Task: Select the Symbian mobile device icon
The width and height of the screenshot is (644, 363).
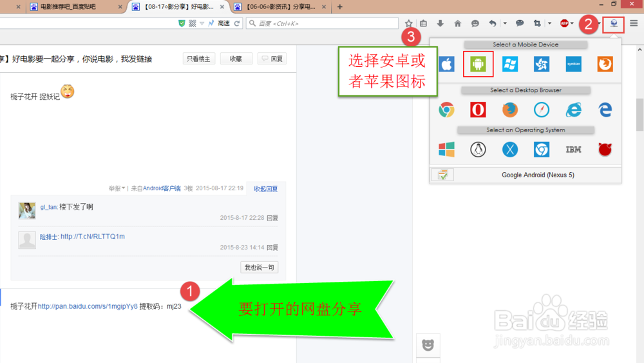Action: point(573,64)
